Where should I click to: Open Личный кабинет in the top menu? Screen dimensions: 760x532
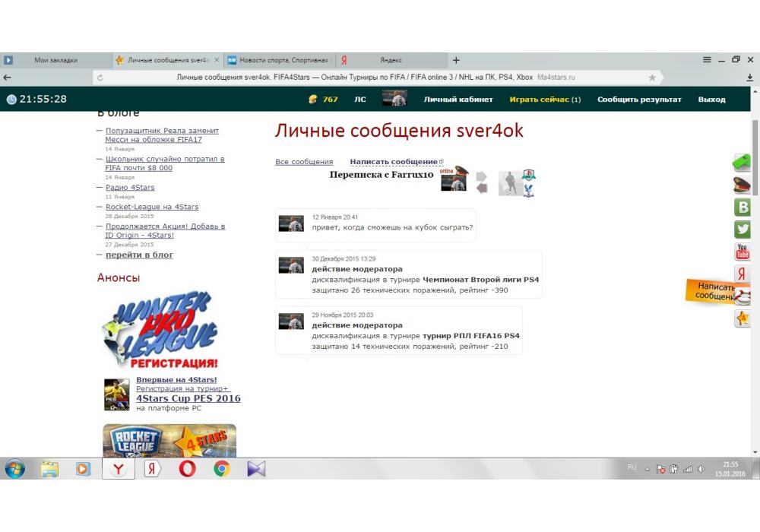pos(458,100)
